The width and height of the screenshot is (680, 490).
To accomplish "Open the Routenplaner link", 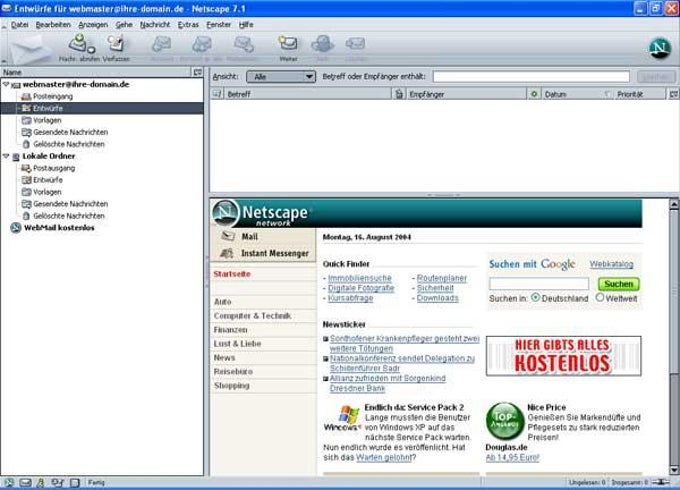I will tap(441, 278).
